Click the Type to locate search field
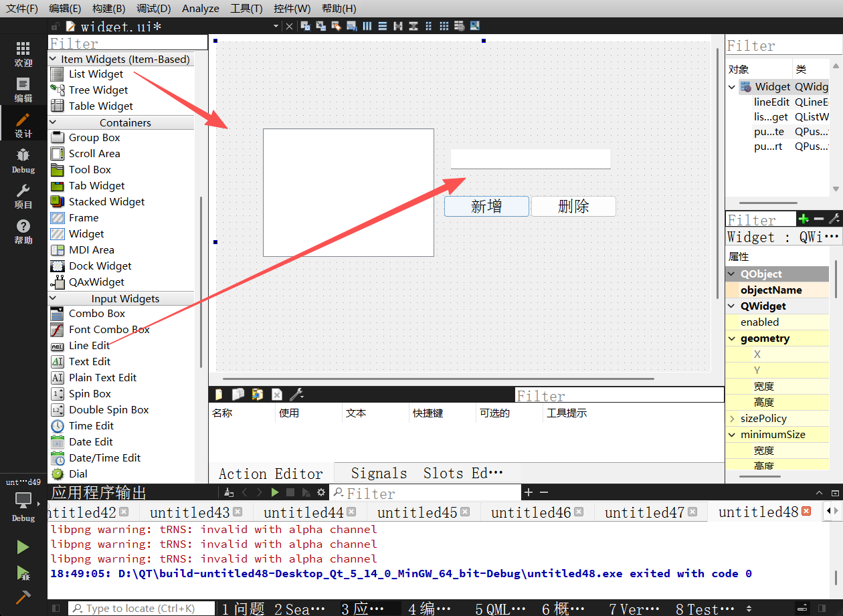843x616 pixels. (142, 609)
